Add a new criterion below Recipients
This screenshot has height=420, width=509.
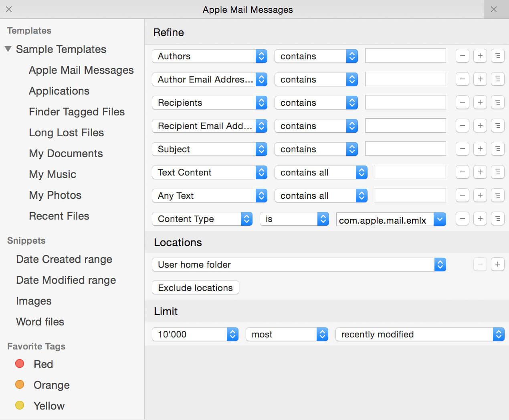[x=480, y=102]
